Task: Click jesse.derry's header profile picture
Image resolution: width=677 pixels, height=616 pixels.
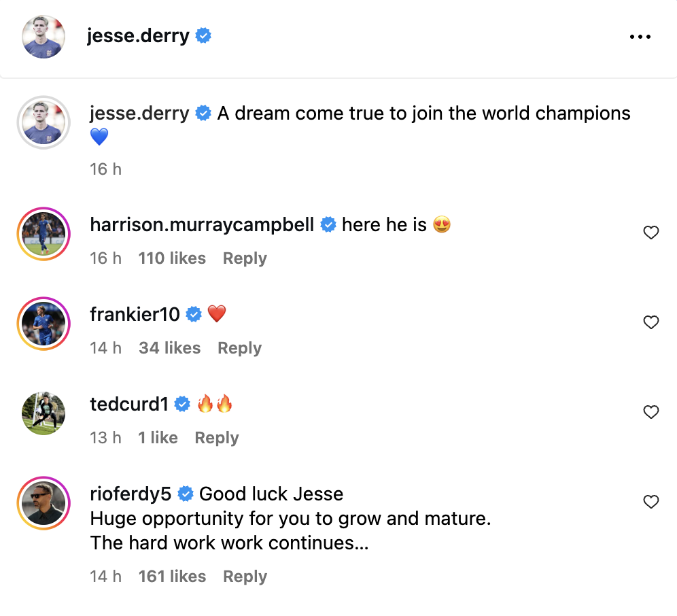Action: 43,37
